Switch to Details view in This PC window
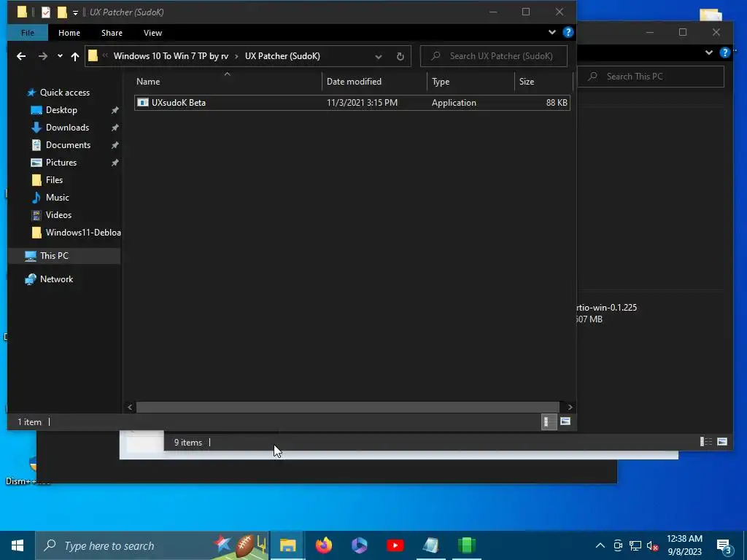 click(705, 442)
